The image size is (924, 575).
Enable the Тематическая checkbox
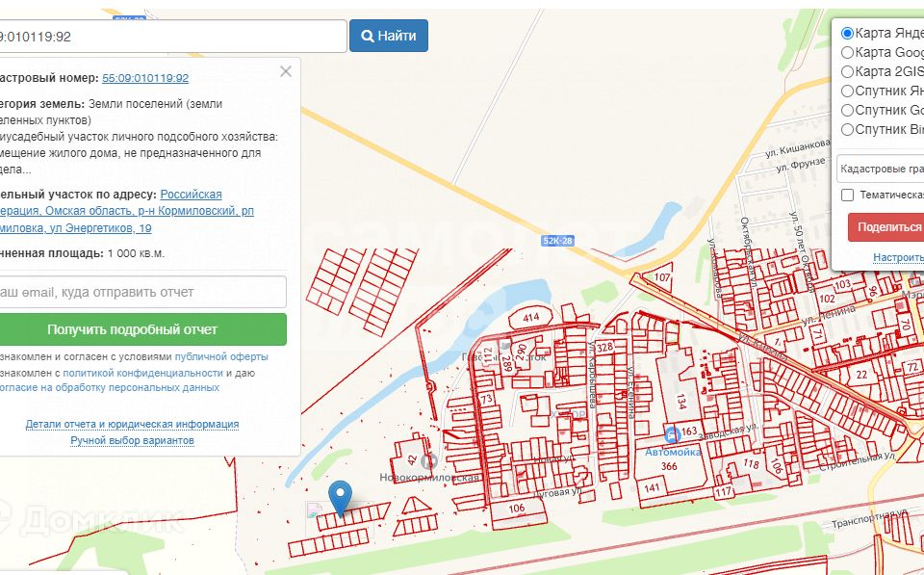(x=847, y=195)
